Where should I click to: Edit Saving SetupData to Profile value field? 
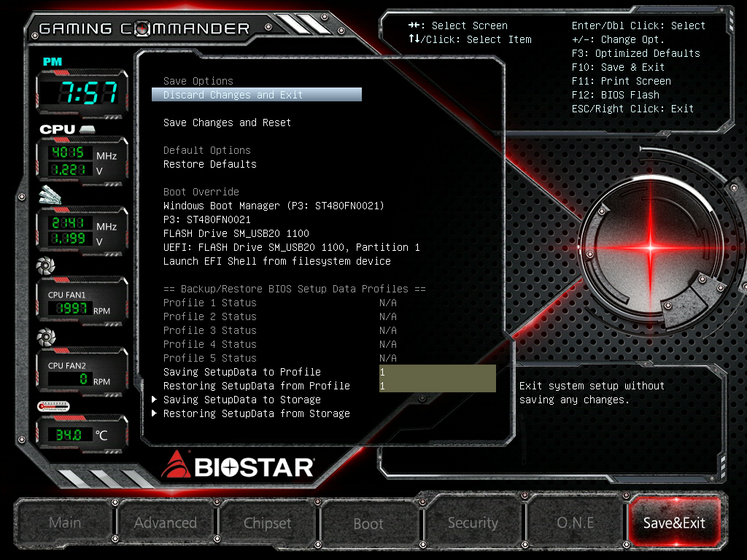point(438,372)
